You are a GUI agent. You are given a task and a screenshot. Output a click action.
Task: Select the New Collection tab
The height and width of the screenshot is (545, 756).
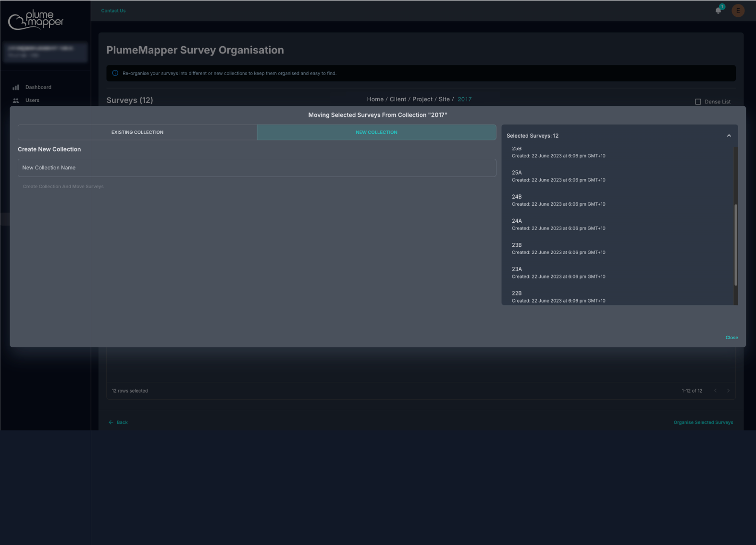click(376, 132)
